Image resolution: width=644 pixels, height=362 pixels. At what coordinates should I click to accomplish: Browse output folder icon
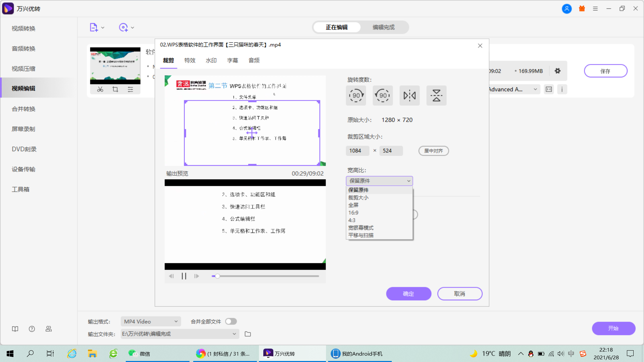coord(248,334)
